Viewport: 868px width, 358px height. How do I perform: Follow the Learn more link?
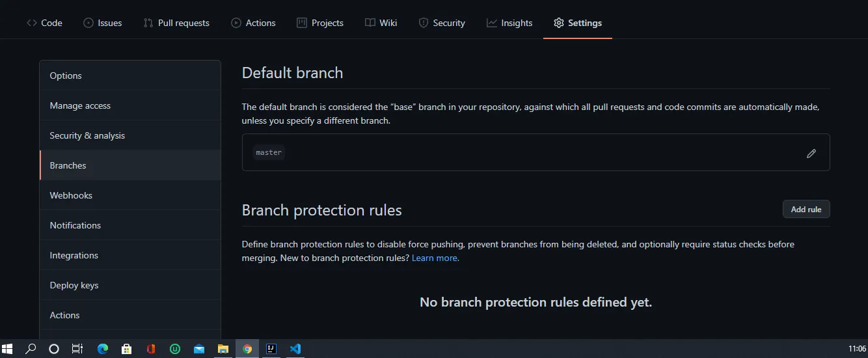(435, 258)
